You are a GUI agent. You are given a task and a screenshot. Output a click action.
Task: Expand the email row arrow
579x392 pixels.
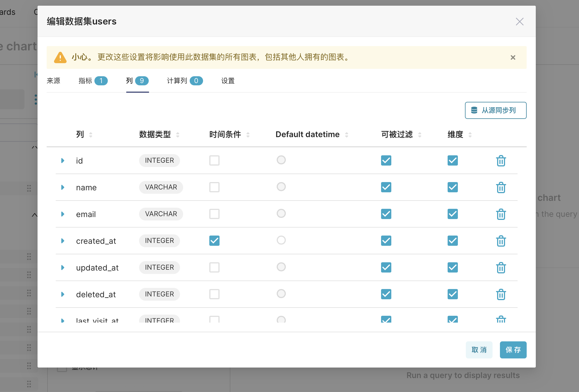click(63, 214)
